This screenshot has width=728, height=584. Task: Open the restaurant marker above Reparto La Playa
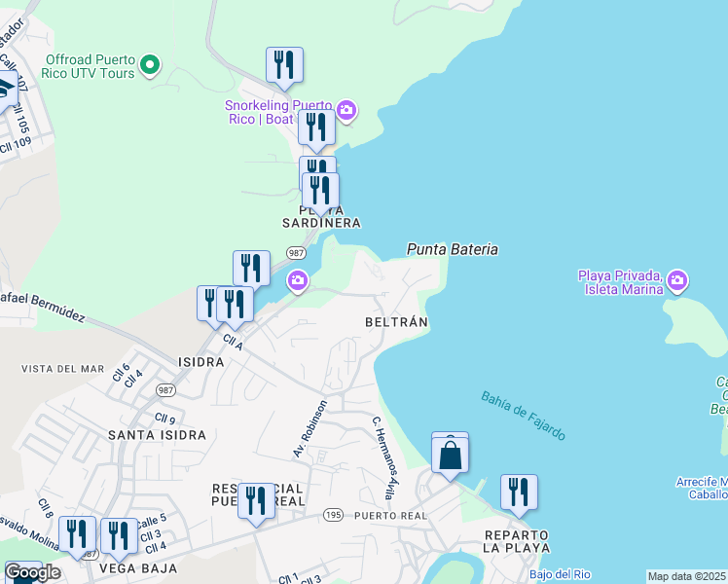[x=519, y=493]
